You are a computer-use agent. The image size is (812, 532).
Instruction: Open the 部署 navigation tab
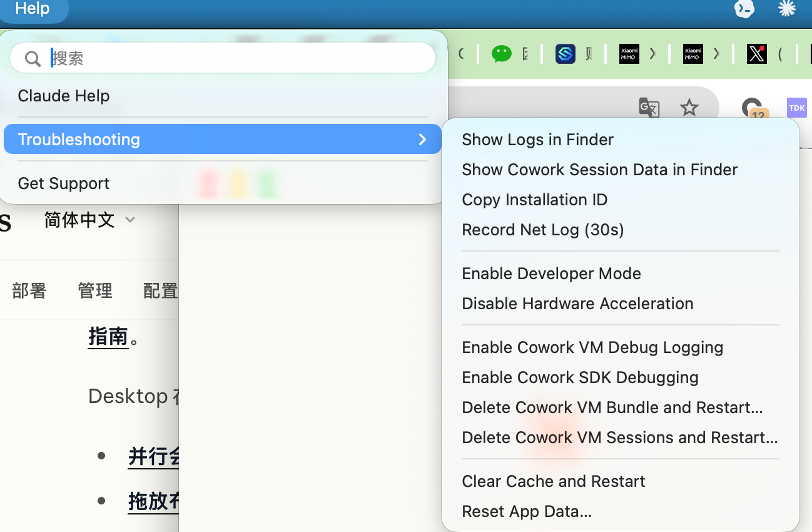(x=29, y=290)
